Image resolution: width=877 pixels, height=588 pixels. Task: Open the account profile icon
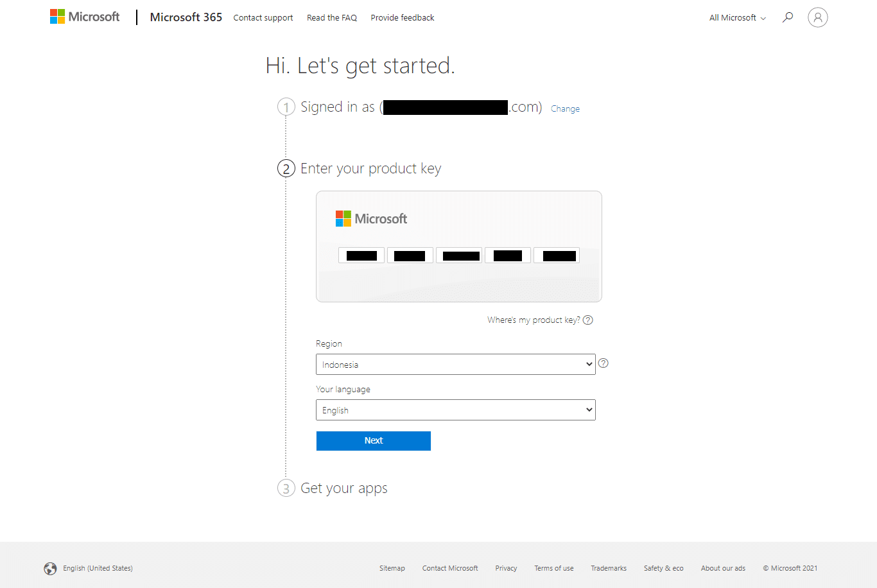click(817, 17)
